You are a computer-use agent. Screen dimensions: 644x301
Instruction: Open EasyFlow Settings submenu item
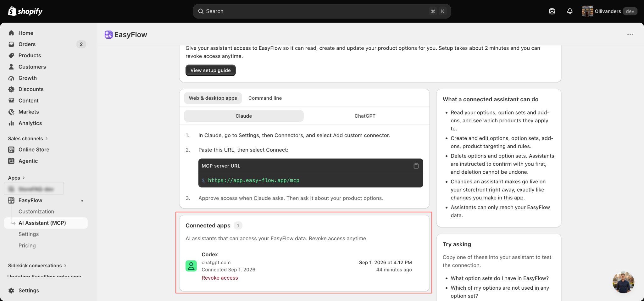click(x=29, y=234)
